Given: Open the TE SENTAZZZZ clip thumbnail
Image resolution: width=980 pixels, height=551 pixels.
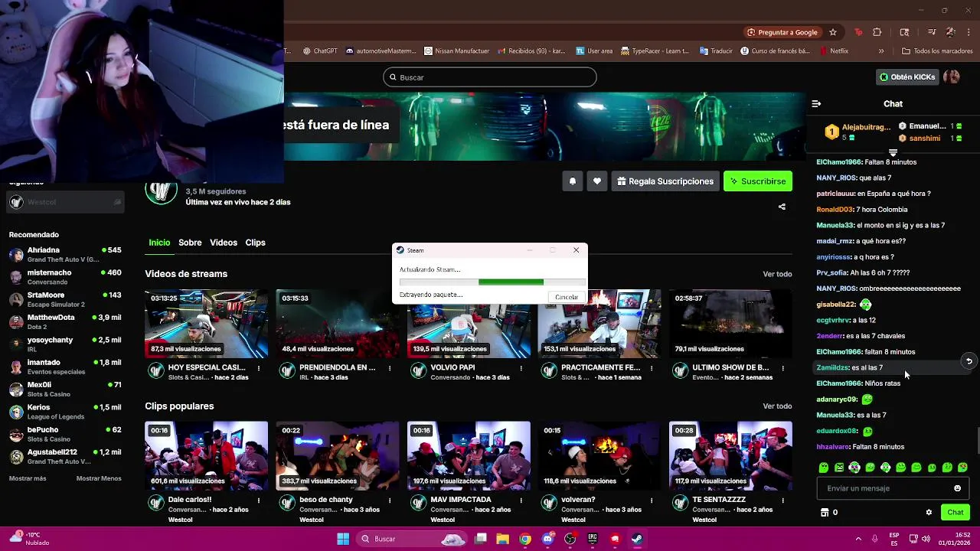Looking at the screenshot, I should tap(730, 456).
